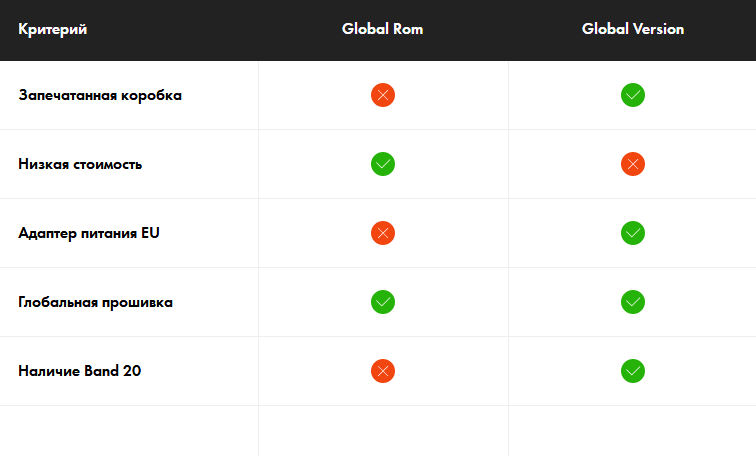
Task: Select green check for Глобальная прошивка under Global Version
Action: click(x=633, y=302)
